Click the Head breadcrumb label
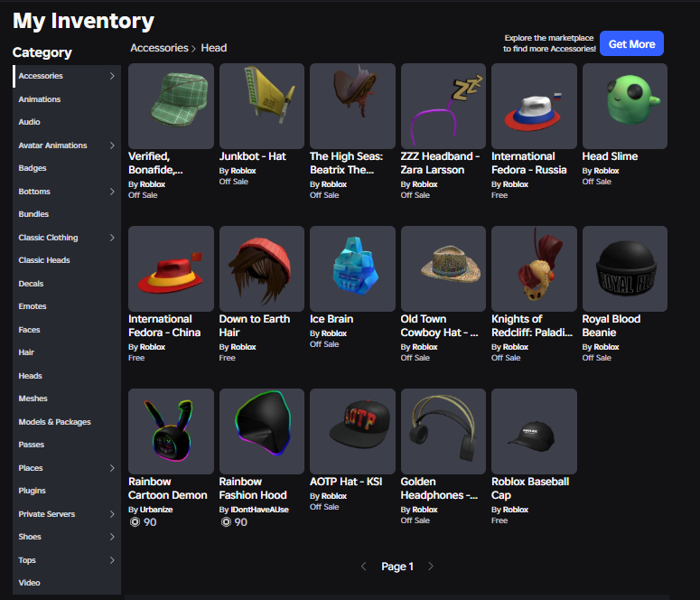This screenshot has width=700, height=600. [x=214, y=48]
